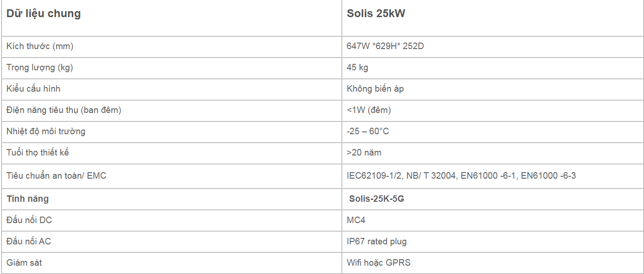Select "Điện năng tiêu thụ (ban đêm)" label
This screenshot has width=644, height=274.
(x=64, y=110)
